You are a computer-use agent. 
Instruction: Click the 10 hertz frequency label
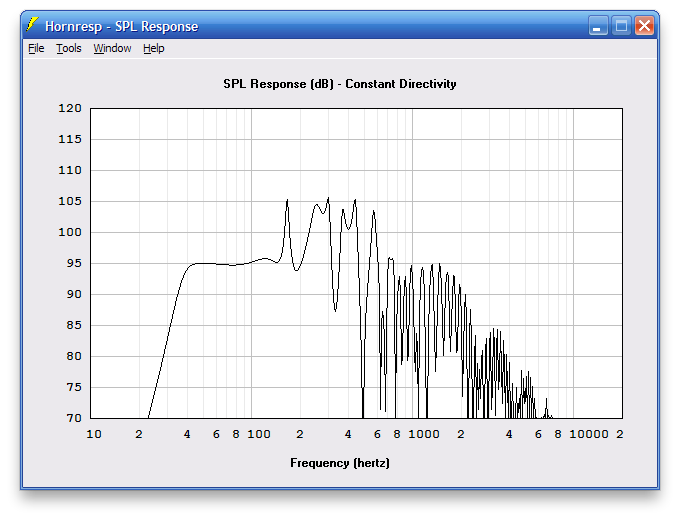tap(94, 434)
